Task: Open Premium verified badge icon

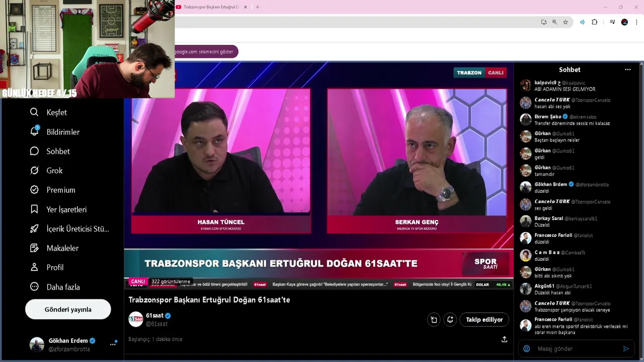Action: [34, 190]
